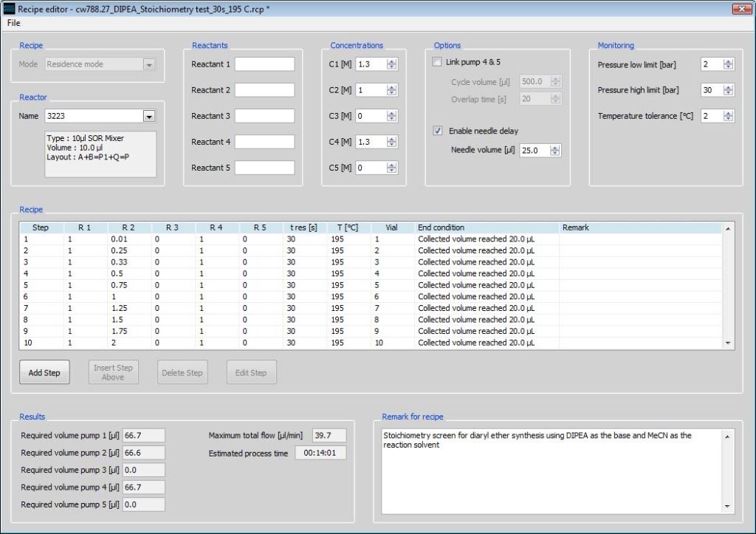Adjust Pressure high limit spinner
Screen dimensions: 756x534
728,90
